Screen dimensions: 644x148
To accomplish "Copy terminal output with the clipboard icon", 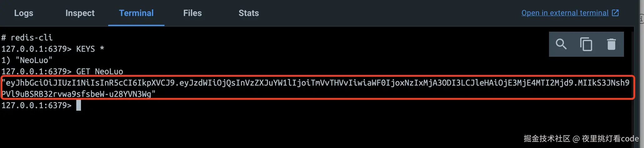I will [586, 44].
